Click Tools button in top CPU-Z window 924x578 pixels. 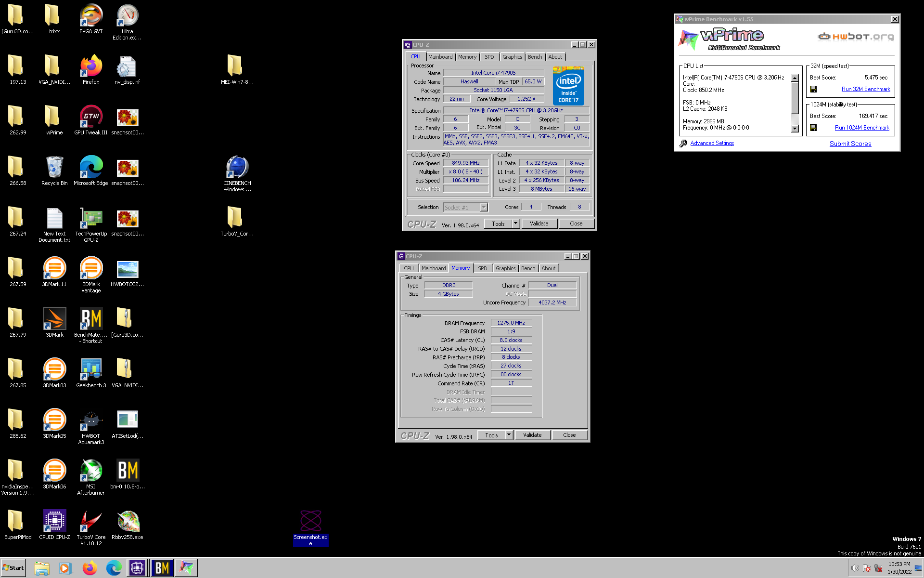498,223
